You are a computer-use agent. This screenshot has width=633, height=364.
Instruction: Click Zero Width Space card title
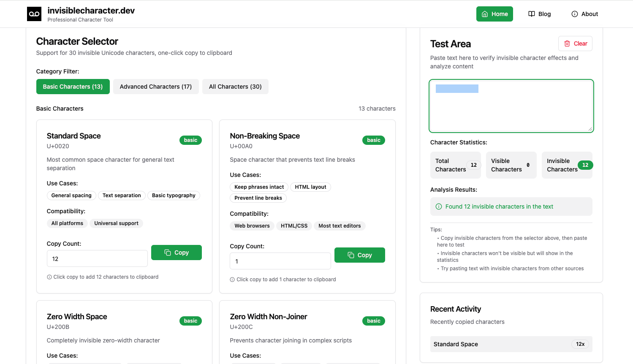pyautogui.click(x=77, y=317)
